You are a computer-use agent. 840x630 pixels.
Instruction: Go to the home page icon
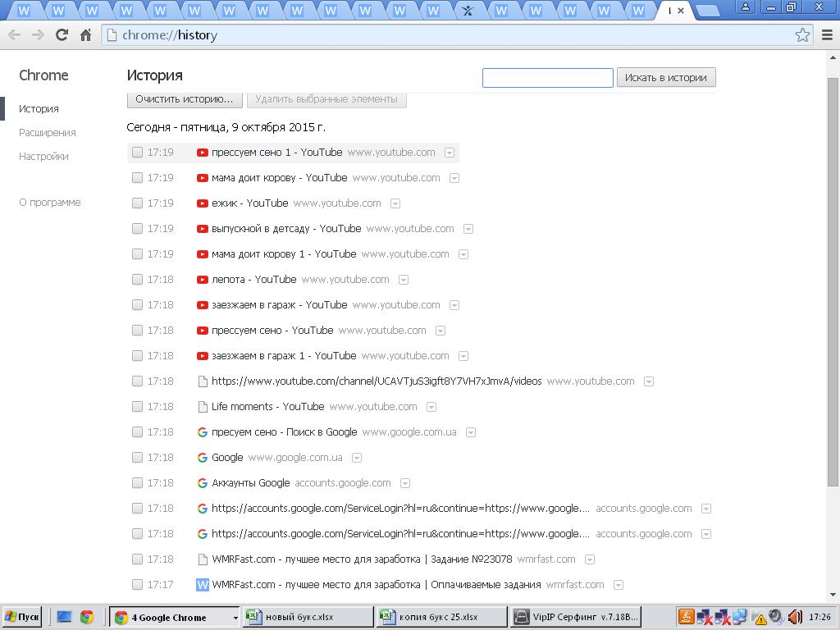[85, 34]
